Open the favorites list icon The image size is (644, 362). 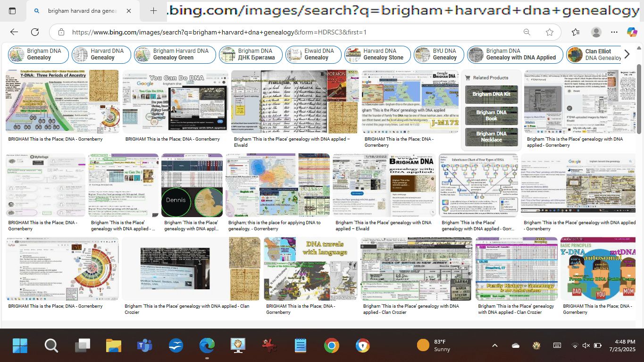[x=576, y=32]
